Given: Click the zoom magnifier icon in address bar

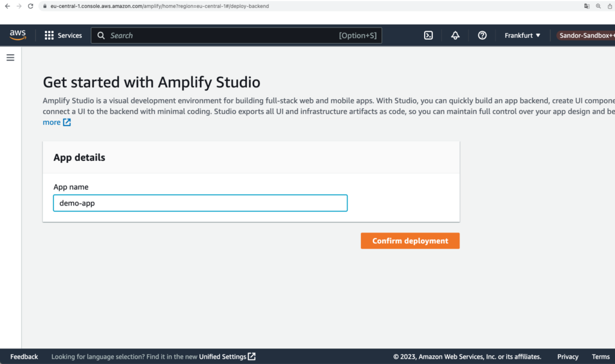Looking at the screenshot, I should point(598,6).
